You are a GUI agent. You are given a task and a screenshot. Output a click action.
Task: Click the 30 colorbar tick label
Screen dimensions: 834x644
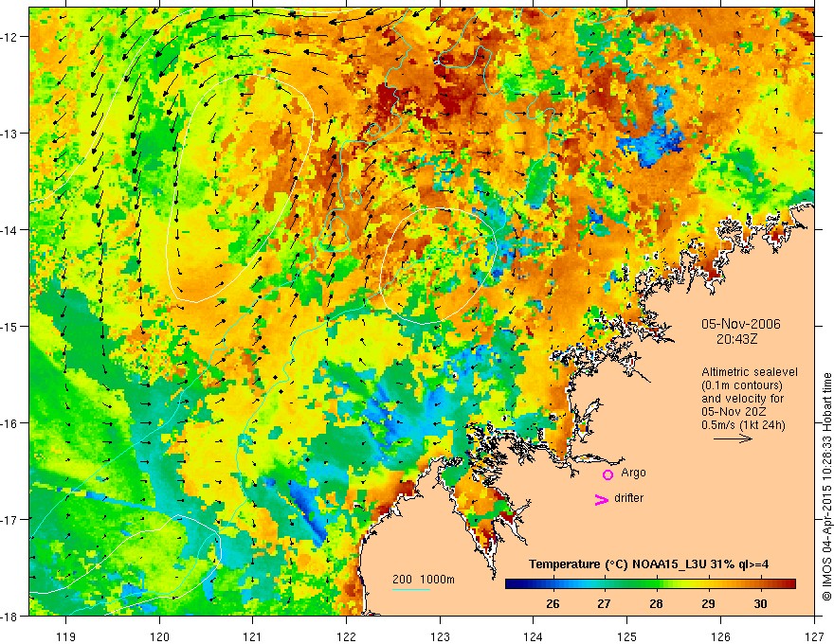click(761, 603)
